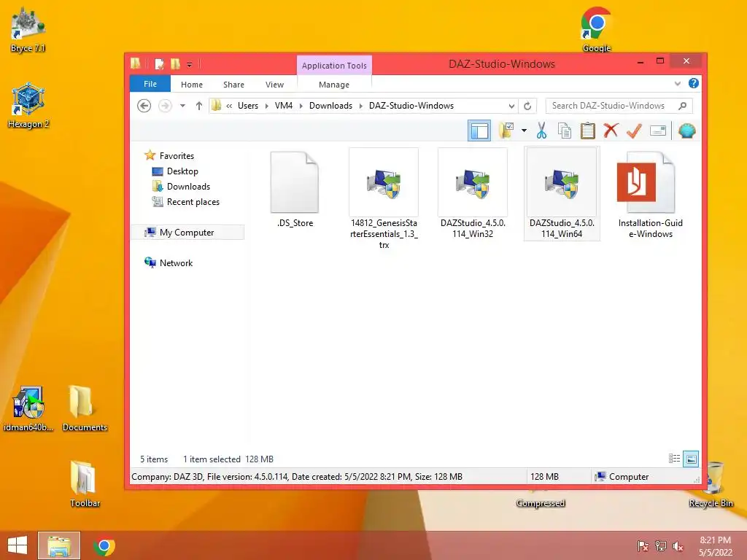Click the Properties icon in quick access toolbar
This screenshot has width=747, height=560.
(160, 64)
